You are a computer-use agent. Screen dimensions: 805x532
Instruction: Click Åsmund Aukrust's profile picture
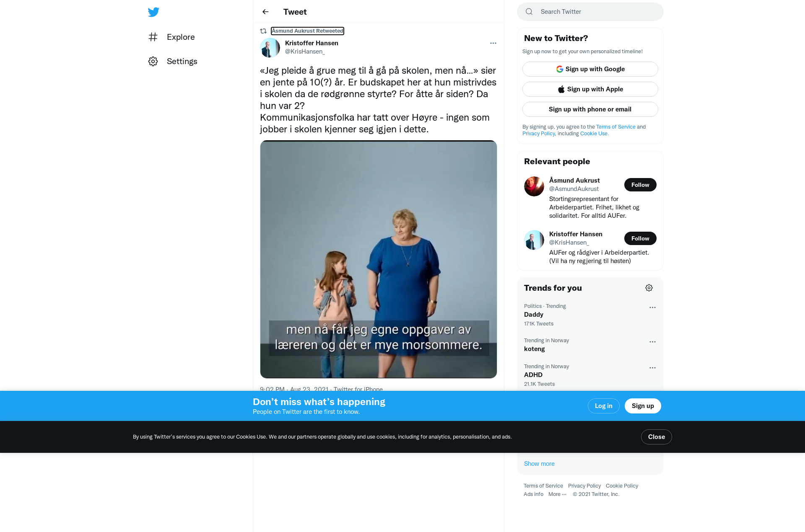[534, 186]
